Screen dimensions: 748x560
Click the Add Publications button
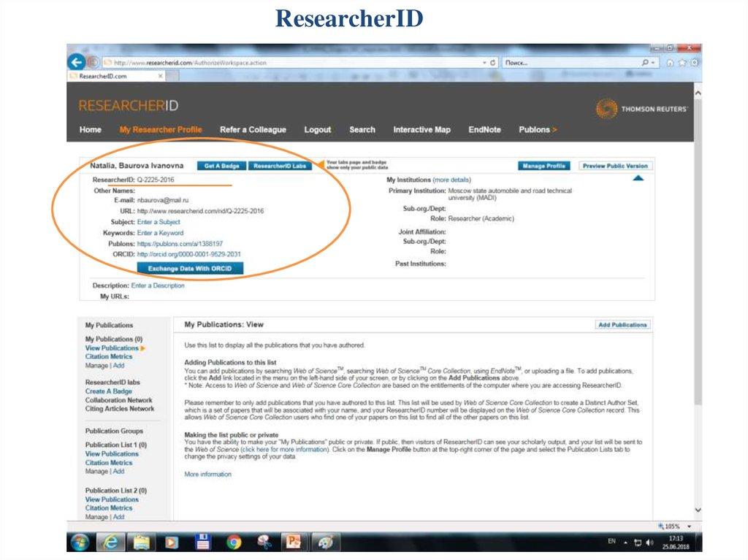tap(622, 325)
